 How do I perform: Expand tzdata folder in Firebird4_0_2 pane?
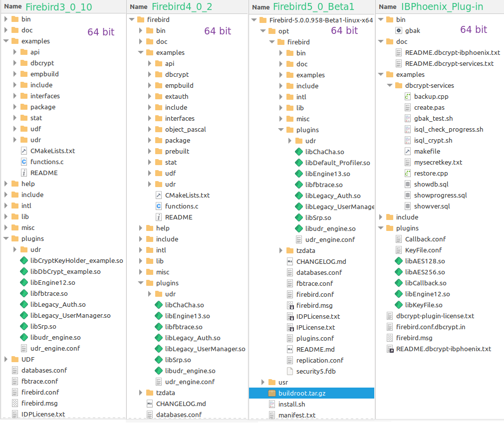tap(140, 393)
